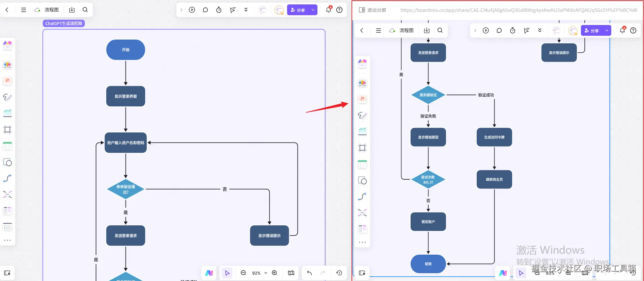Select the 开始 start node in flowchart

tap(125, 50)
